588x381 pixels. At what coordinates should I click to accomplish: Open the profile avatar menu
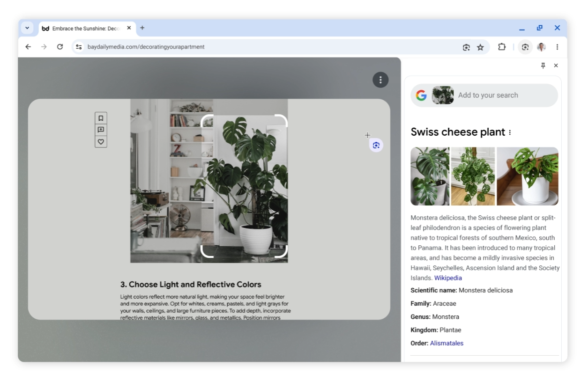(x=541, y=47)
